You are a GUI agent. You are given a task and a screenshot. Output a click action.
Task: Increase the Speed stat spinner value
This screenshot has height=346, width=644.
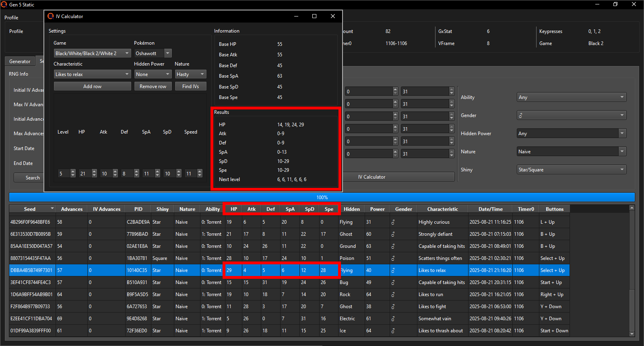200,171
